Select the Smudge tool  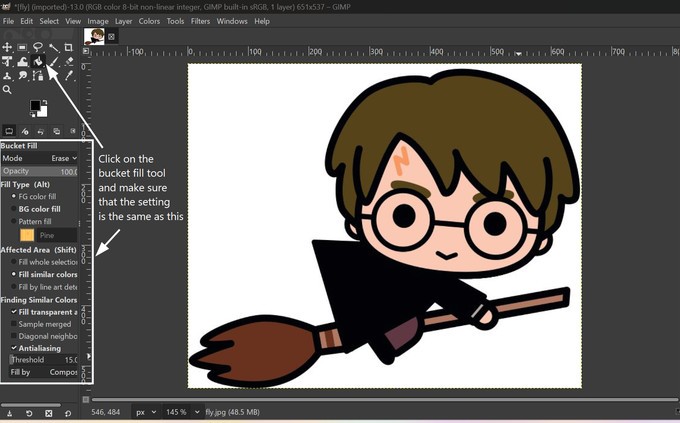22,76
